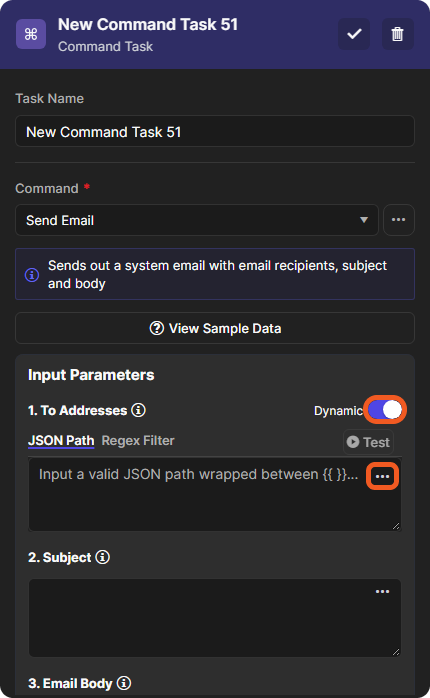Click the New Command Task 51 header title
The width and height of the screenshot is (430, 698).
tap(148, 24)
